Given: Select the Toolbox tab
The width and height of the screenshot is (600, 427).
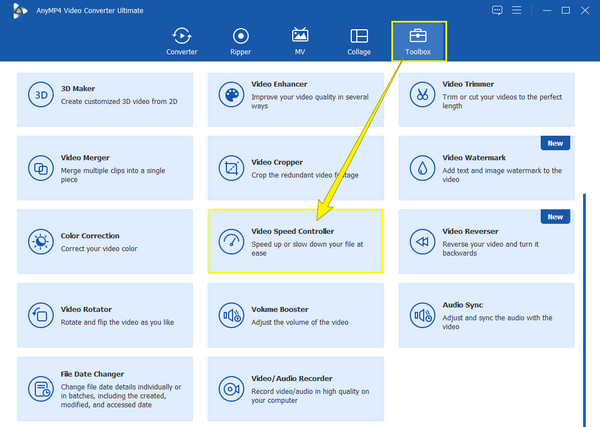Looking at the screenshot, I should coord(419,41).
